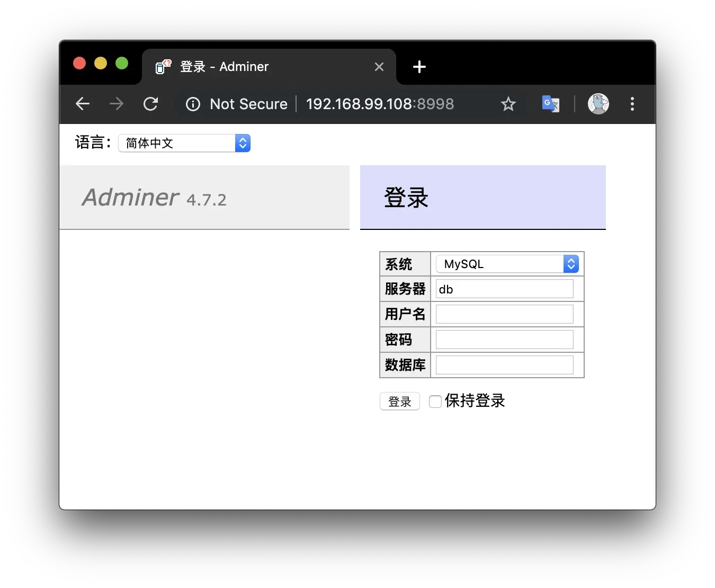Click the user profile avatar icon
Screen dimensions: 715x588
598,104
